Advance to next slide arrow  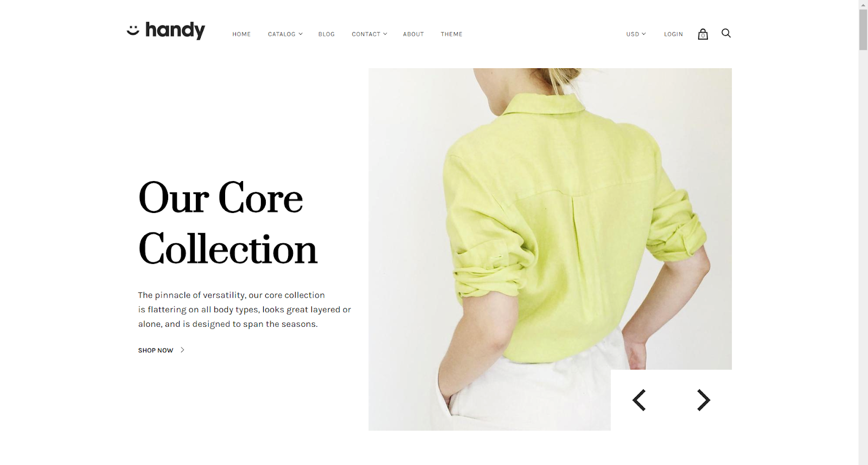tap(704, 400)
